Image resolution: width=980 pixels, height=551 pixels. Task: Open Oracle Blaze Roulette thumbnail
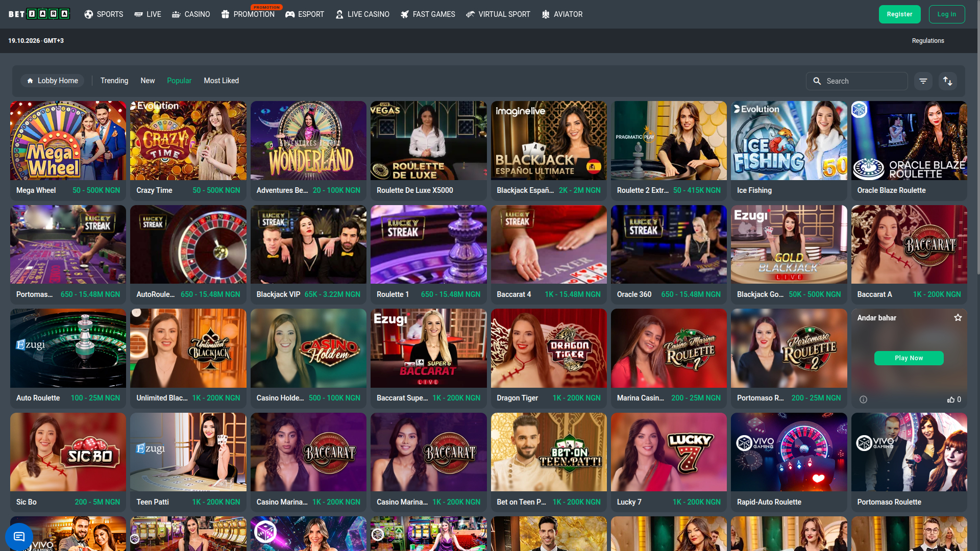tap(909, 140)
